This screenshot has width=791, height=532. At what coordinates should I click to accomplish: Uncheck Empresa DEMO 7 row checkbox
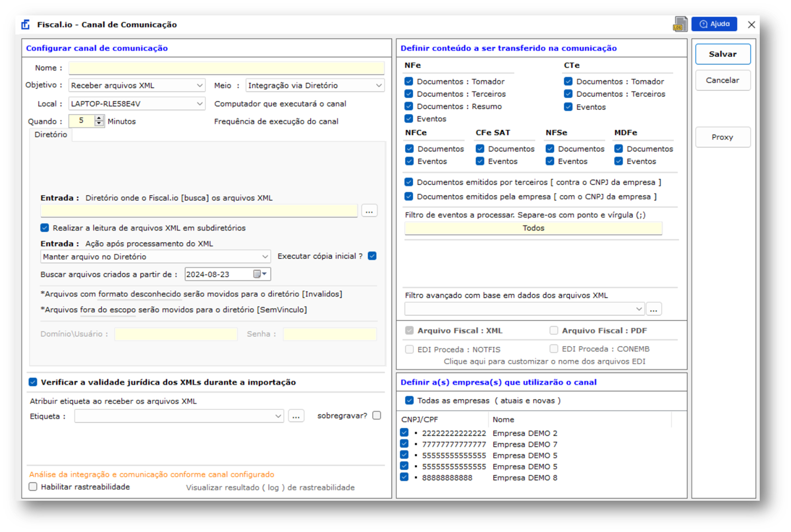pyautogui.click(x=404, y=443)
